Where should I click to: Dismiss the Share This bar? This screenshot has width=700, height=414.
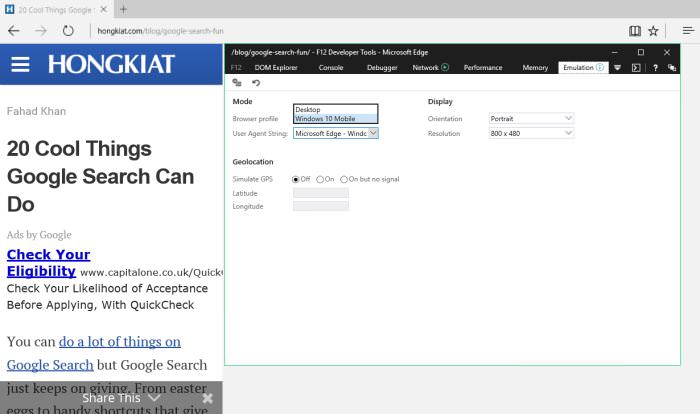(x=207, y=398)
